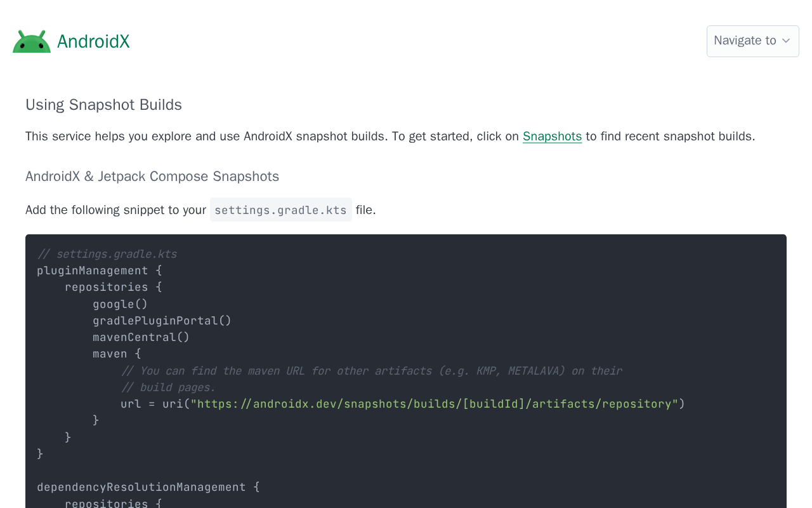Click the maven { code line

coord(117,354)
